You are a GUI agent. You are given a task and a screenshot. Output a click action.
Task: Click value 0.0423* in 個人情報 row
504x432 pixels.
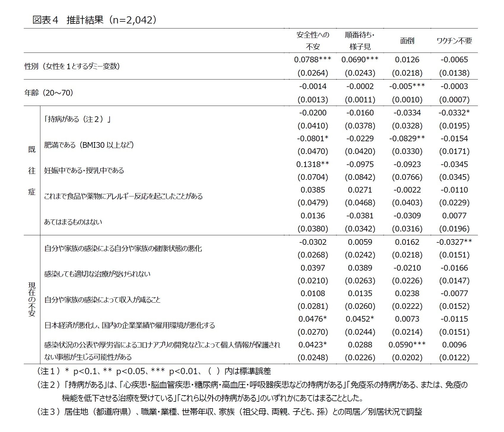pos(313,345)
